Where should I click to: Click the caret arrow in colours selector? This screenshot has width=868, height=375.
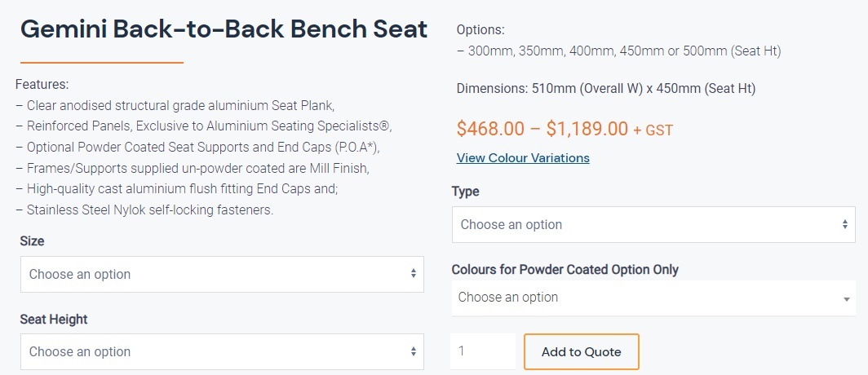pyautogui.click(x=846, y=299)
